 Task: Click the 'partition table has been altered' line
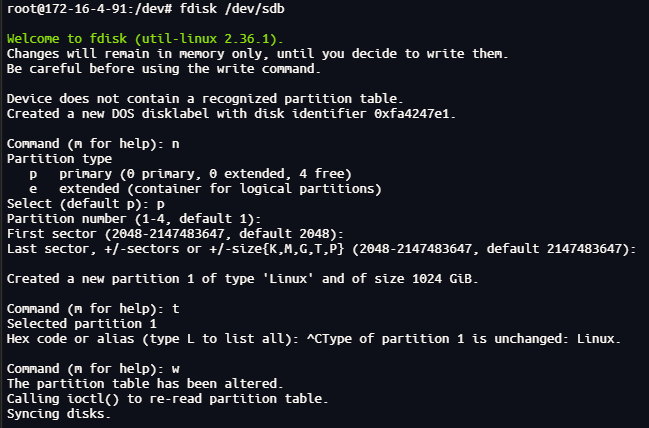tap(146, 383)
